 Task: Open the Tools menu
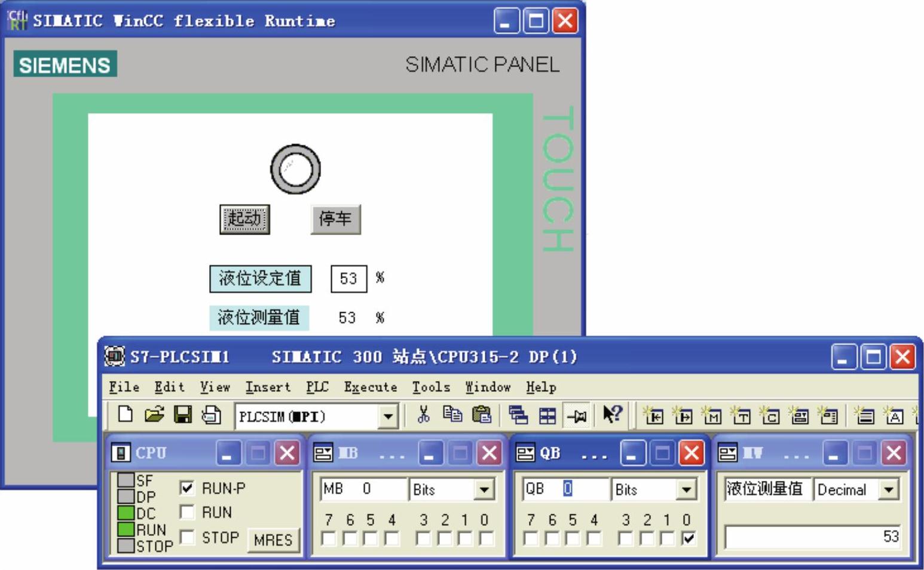[431, 387]
